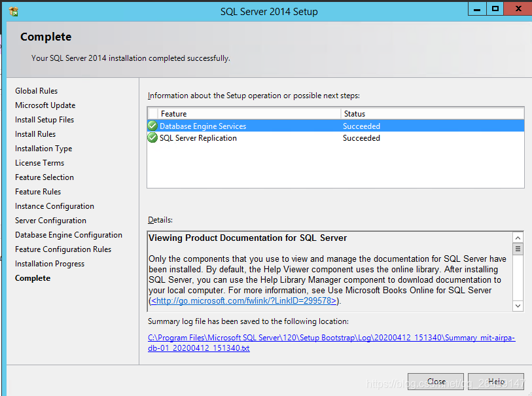Click green check icon beside SQL Server Replication
Viewport: 532px width, 396px height.
coord(152,137)
